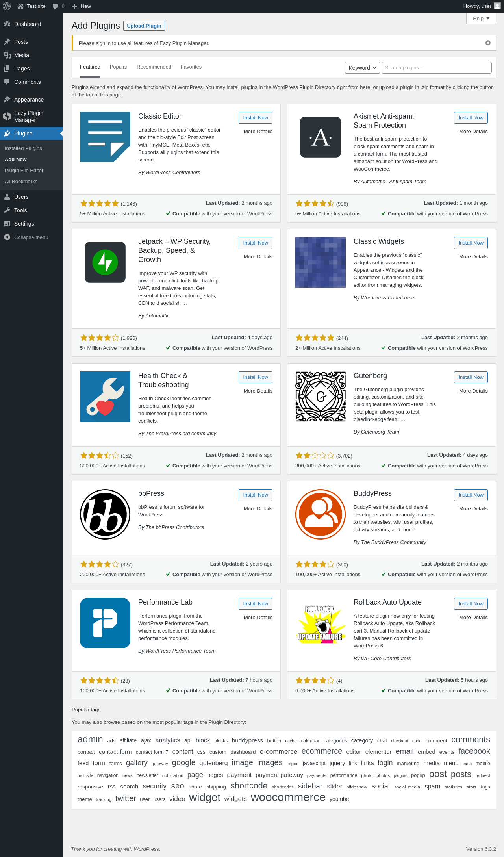Install Health Check & Troubleshooting plugin

coord(256,377)
